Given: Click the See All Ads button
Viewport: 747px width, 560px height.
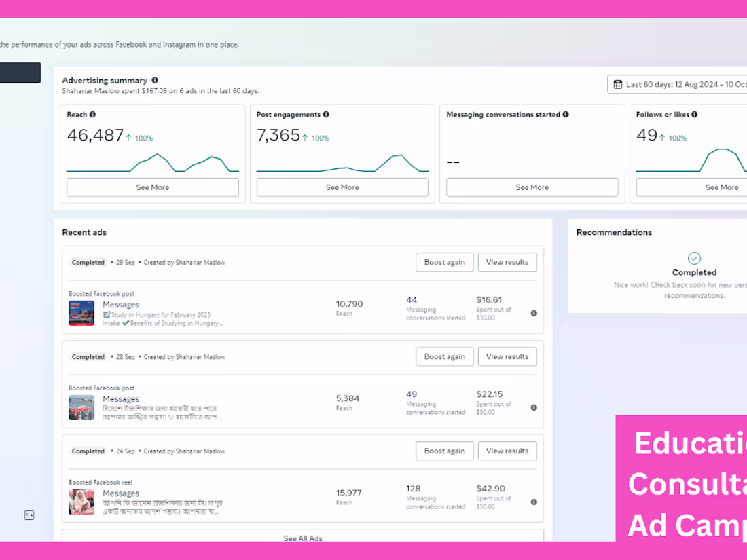Looking at the screenshot, I should coord(302,538).
